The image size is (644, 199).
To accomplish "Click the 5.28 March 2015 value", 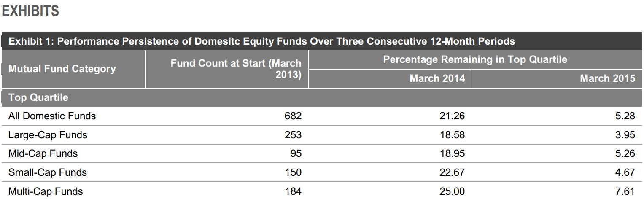I will click(625, 116).
